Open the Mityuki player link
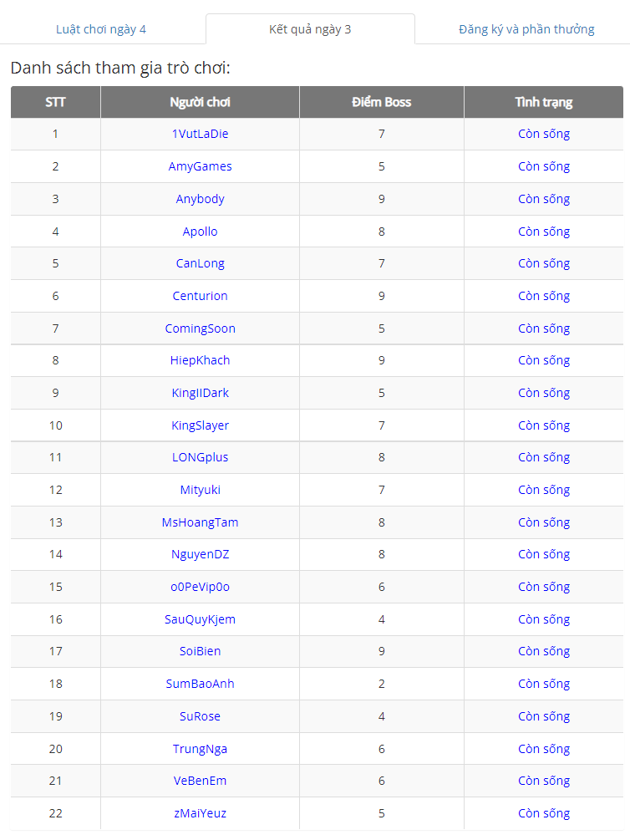This screenshot has height=840, width=630. pos(200,490)
